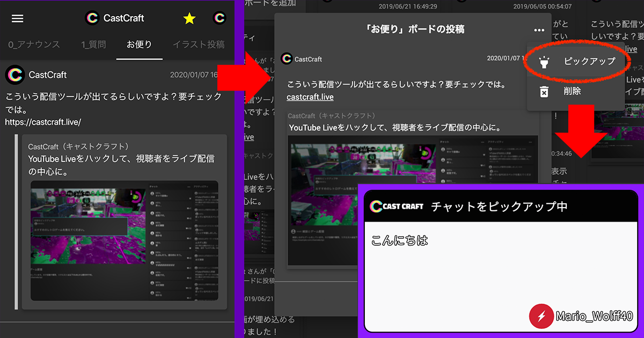Screen dimensions: 644x338
Task: Open the link preview thumbnail in the left panel post
Action: 124,240
